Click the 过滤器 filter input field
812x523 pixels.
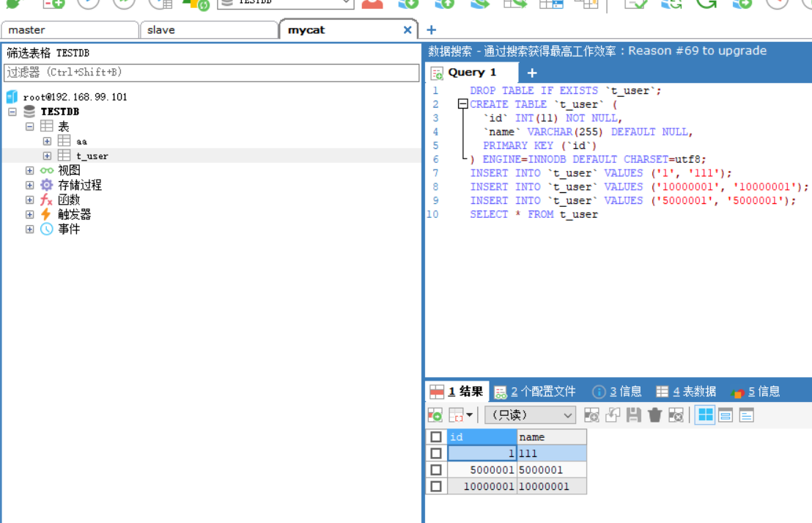pyautogui.click(x=211, y=73)
